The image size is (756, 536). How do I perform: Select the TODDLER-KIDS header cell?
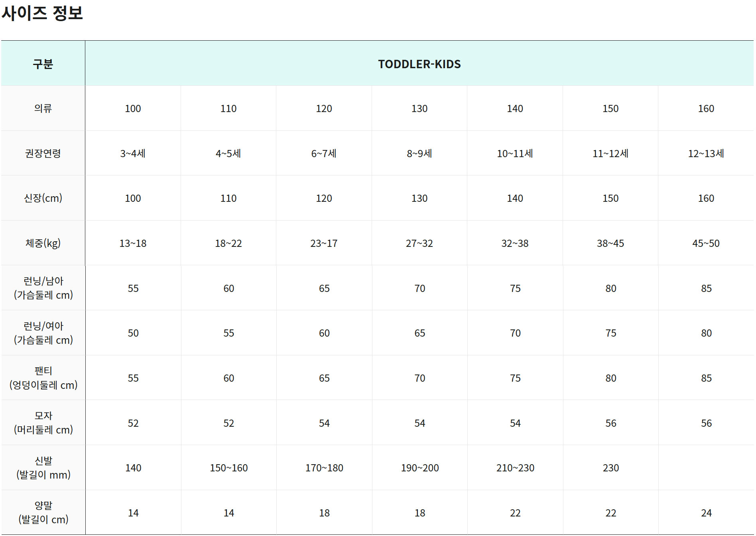point(419,64)
